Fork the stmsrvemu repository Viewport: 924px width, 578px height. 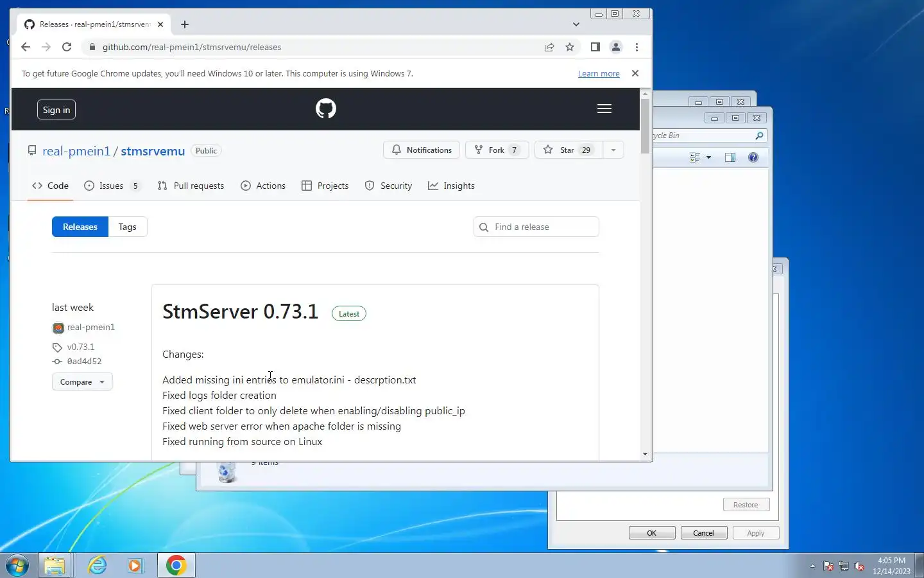pyautogui.click(x=497, y=150)
